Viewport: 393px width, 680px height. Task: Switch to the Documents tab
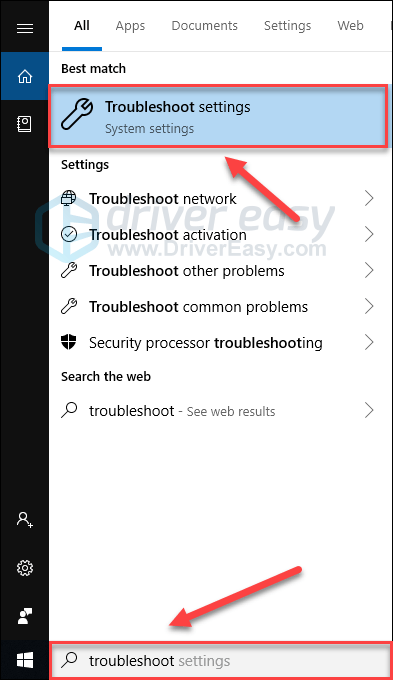[204, 26]
